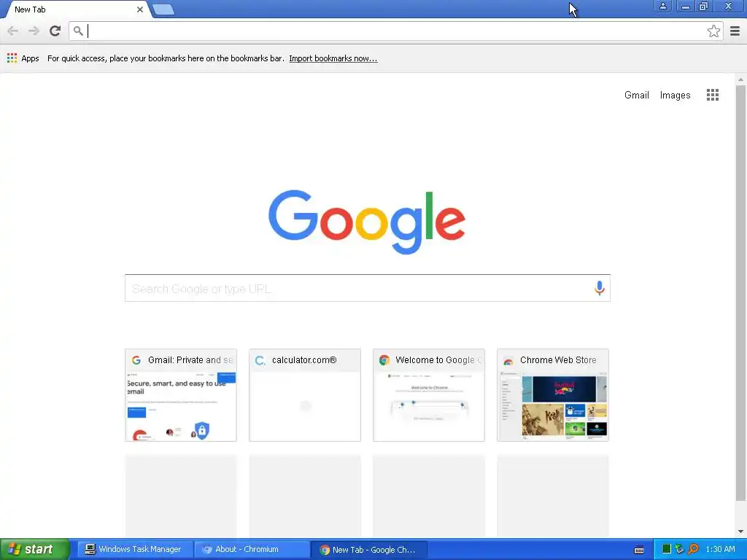Start voice search with microphone icon
Viewport: 747px width, 560px height.
tap(600, 287)
